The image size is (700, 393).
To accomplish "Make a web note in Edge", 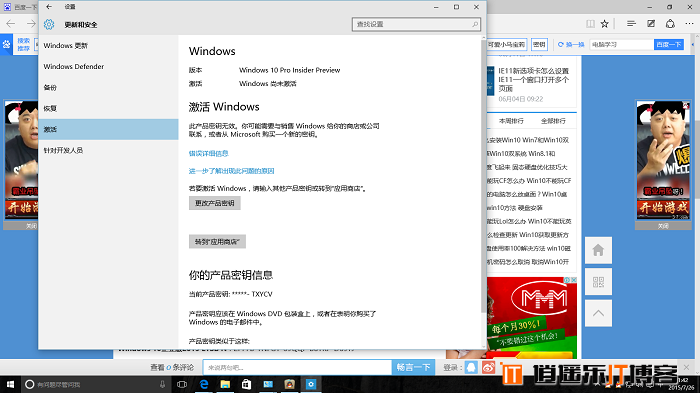I will click(651, 24).
